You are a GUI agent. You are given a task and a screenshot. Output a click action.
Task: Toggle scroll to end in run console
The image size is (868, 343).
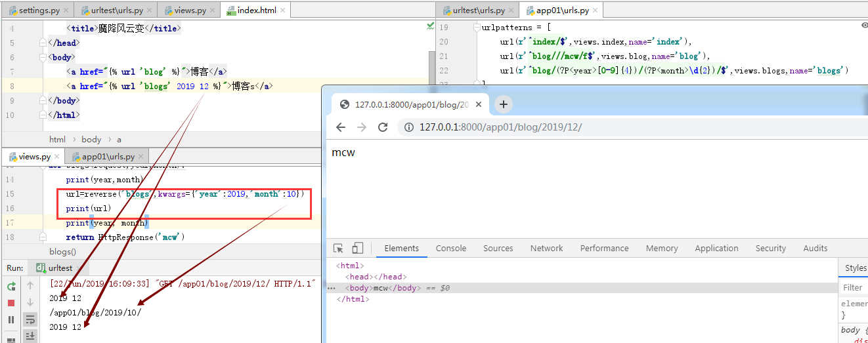tap(30, 336)
